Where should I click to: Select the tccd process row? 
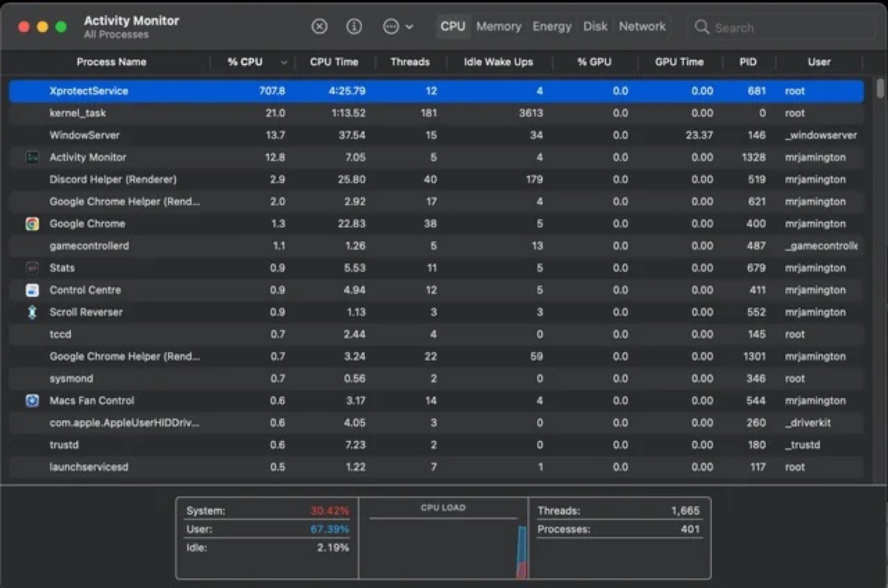tap(436, 334)
